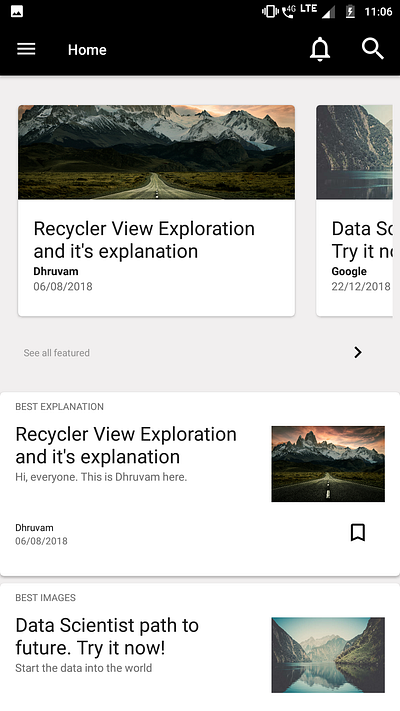Select the BEST IMAGES category label
400x711 pixels.
tap(45, 598)
